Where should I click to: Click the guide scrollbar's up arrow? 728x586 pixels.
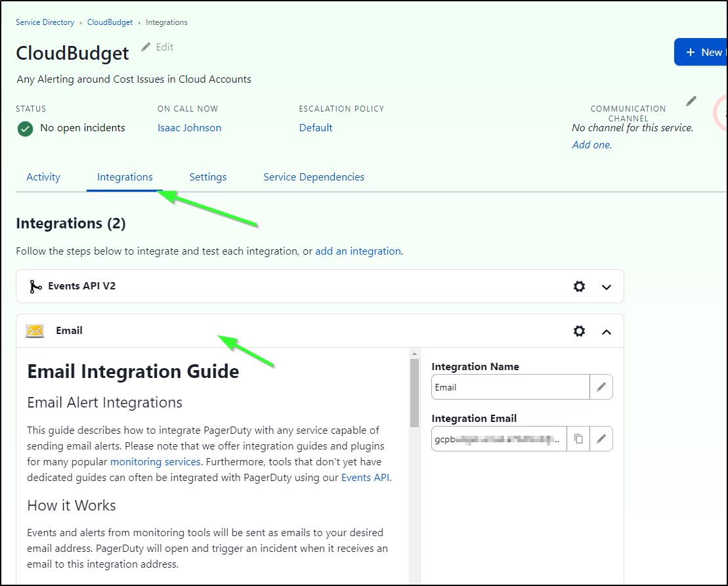[x=415, y=354]
